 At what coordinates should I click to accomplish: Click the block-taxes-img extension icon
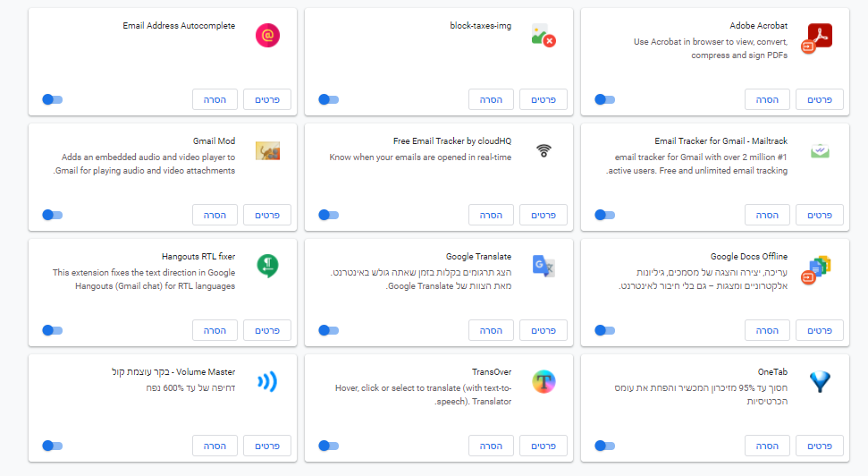point(544,36)
